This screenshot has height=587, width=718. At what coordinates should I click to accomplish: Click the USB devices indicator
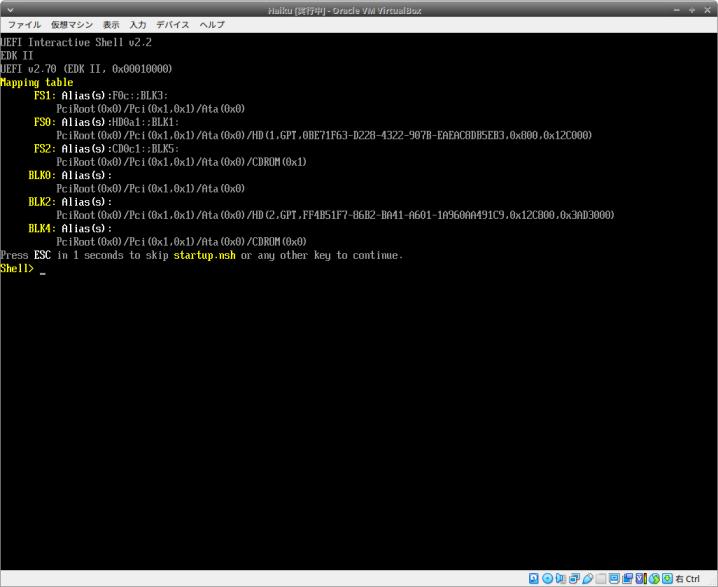point(587,578)
